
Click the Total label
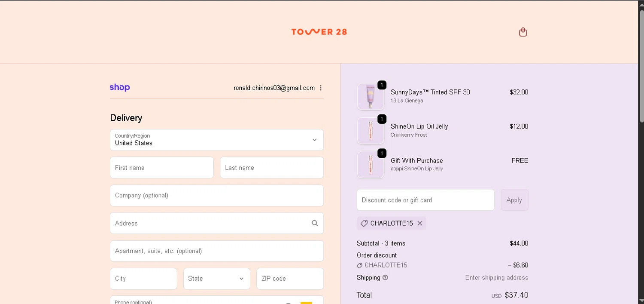(x=364, y=295)
